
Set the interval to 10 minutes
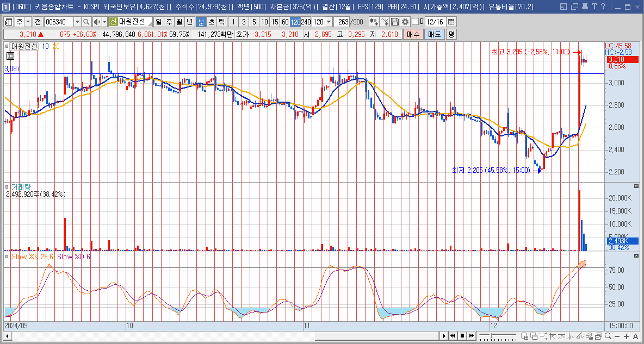tap(264, 22)
